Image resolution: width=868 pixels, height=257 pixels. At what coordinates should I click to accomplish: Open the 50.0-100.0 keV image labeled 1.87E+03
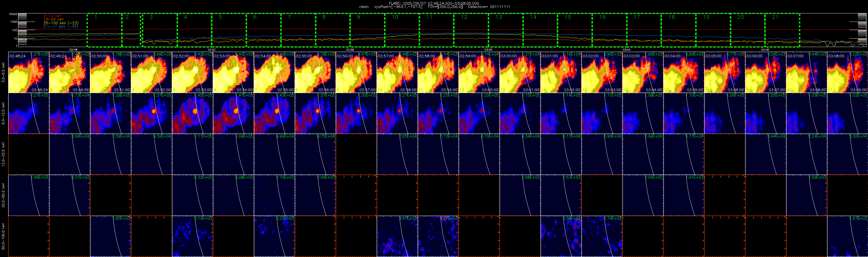point(848,236)
